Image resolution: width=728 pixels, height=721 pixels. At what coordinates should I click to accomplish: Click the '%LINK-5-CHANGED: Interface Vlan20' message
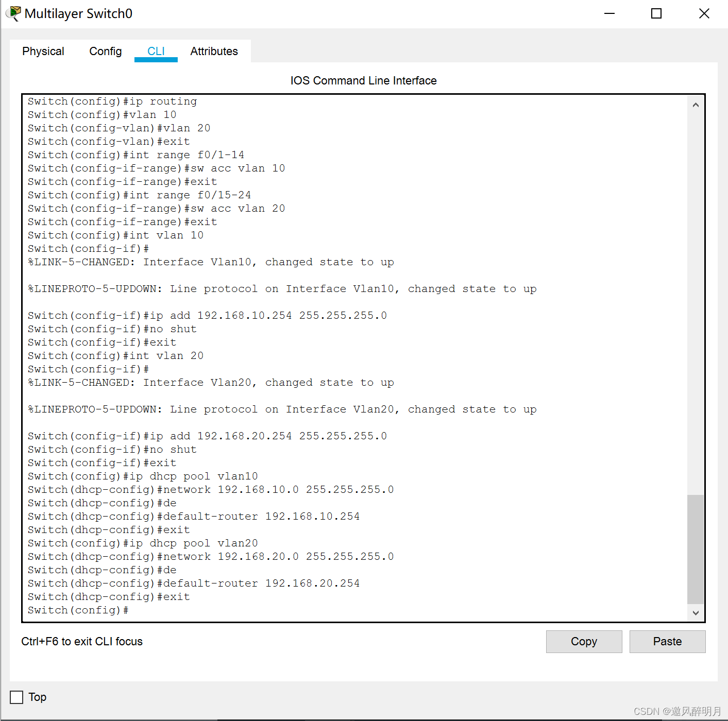coord(211,383)
